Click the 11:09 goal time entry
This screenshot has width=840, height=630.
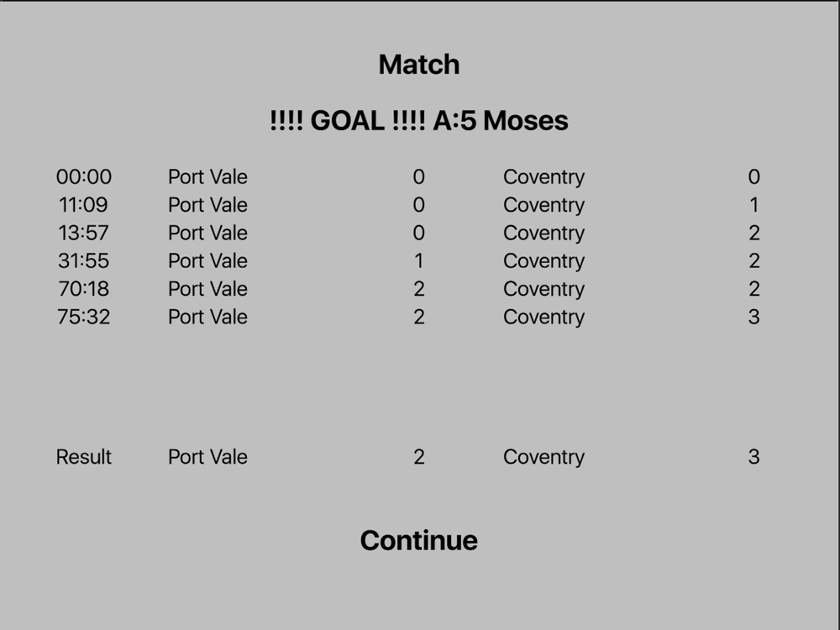pyautogui.click(x=83, y=205)
